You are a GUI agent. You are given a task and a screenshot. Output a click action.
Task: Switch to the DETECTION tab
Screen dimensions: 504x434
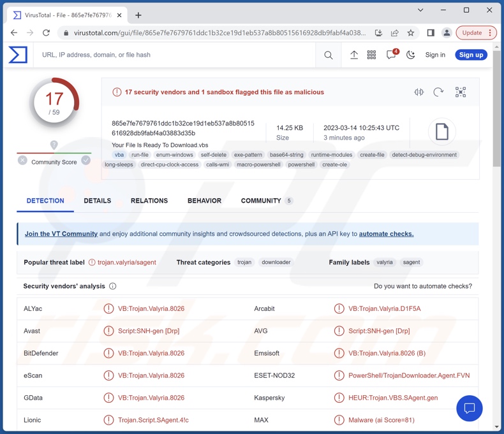click(45, 201)
